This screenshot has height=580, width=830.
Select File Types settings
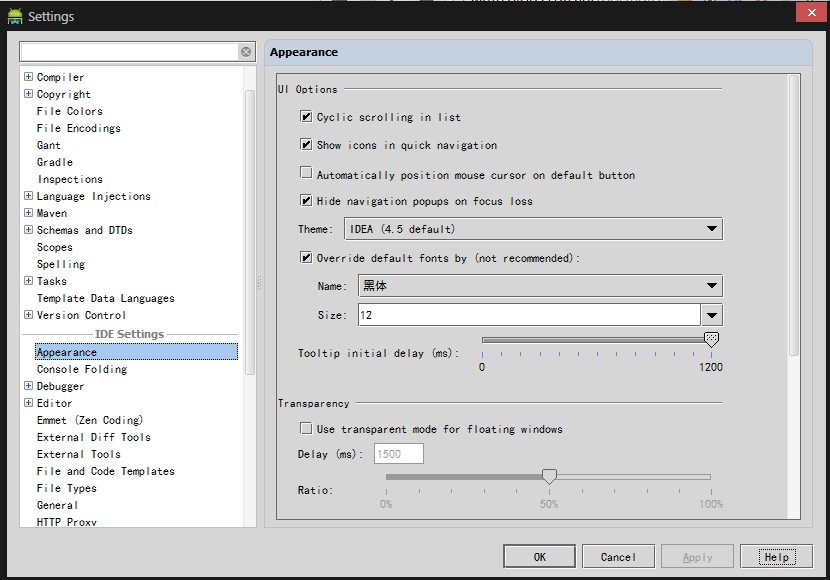[67, 488]
